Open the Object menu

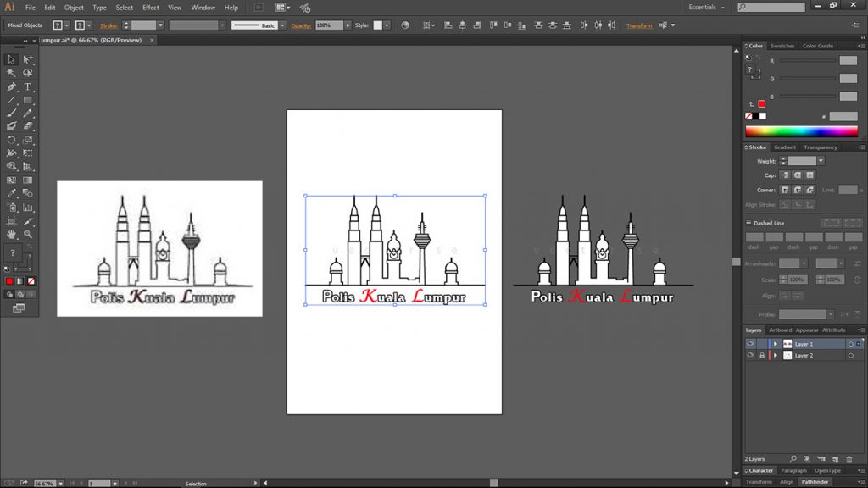pos(74,8)
